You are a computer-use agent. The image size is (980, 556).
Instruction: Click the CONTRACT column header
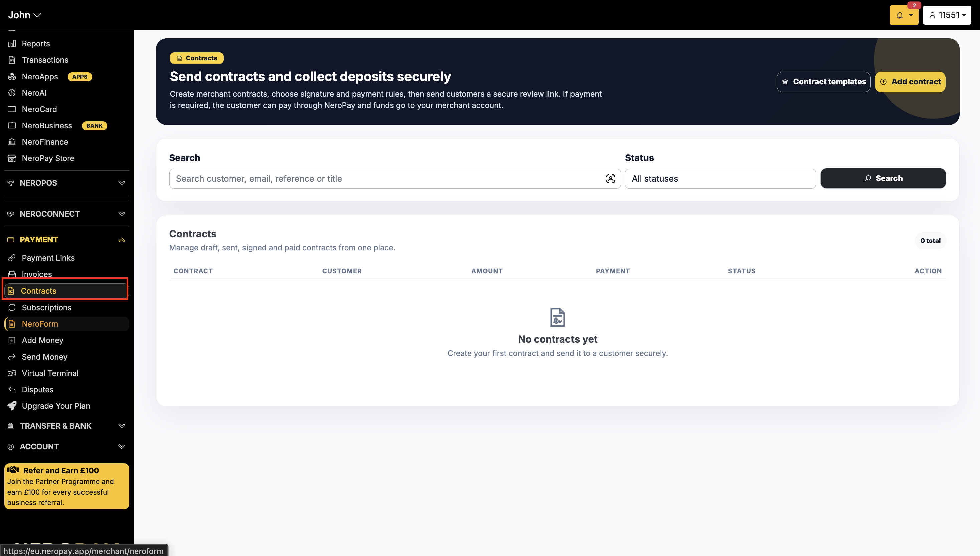click(x=193, y=271)
